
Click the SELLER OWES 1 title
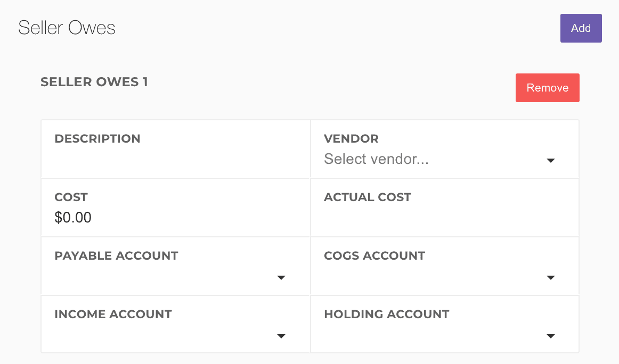click(94, 82)
